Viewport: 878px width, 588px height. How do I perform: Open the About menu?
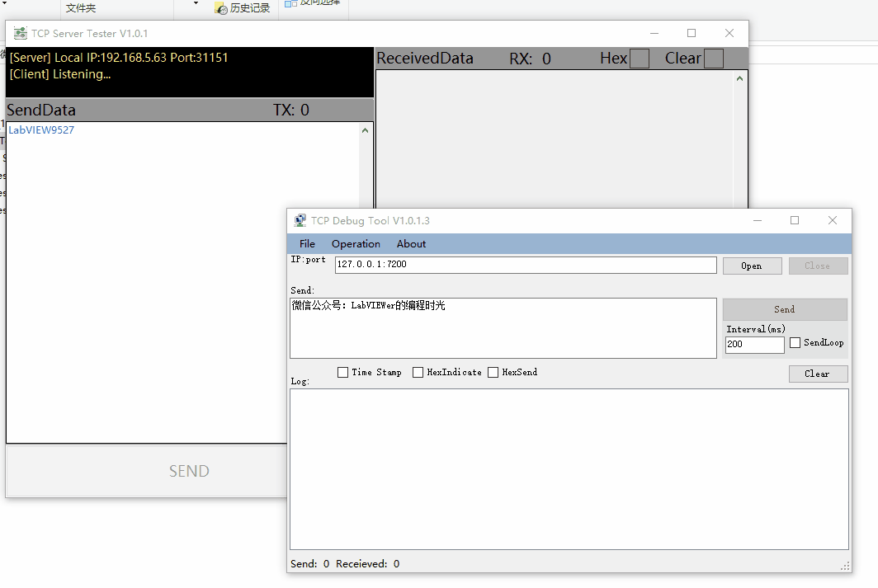tap(411, 243)
